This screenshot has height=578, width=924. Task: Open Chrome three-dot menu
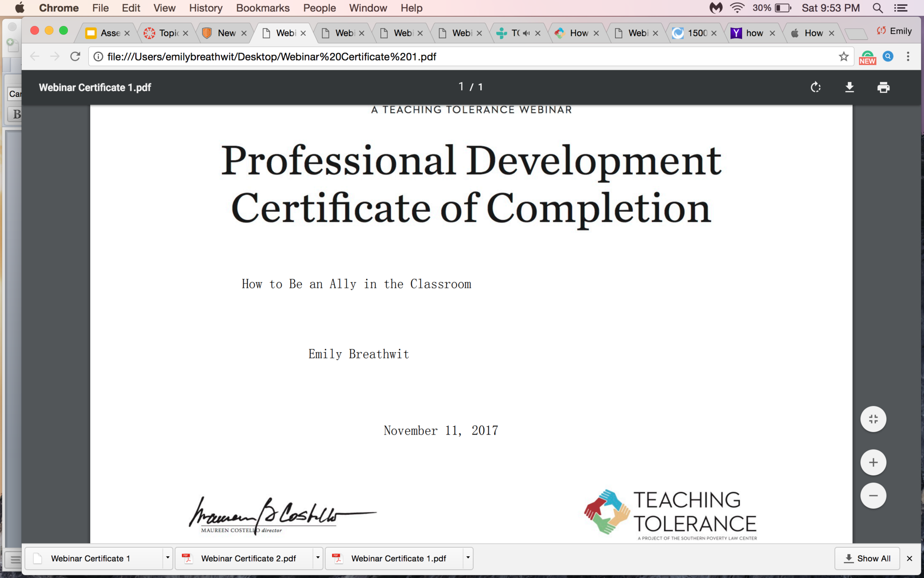[908, 56]
